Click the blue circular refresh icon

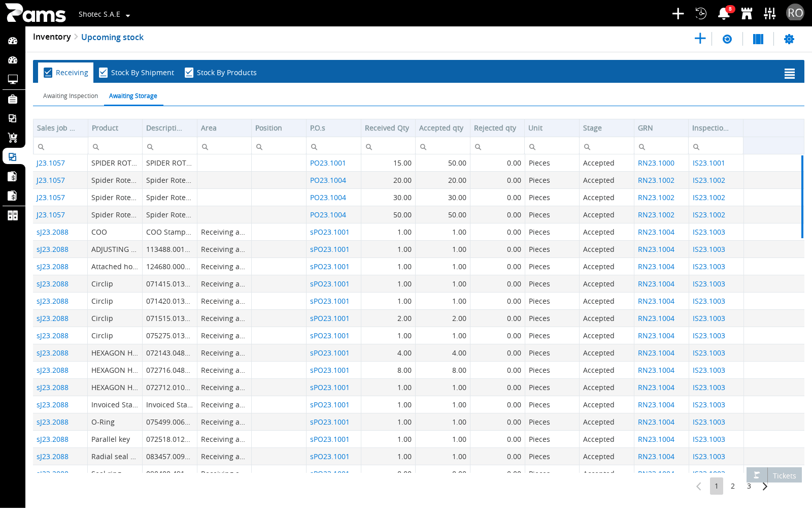tap(727, 39)
